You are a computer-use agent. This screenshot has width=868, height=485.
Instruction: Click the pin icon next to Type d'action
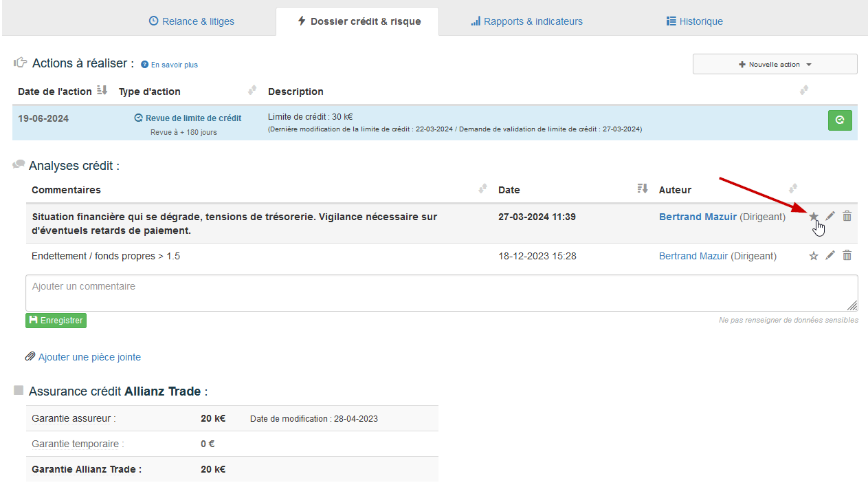click(252, 91)
